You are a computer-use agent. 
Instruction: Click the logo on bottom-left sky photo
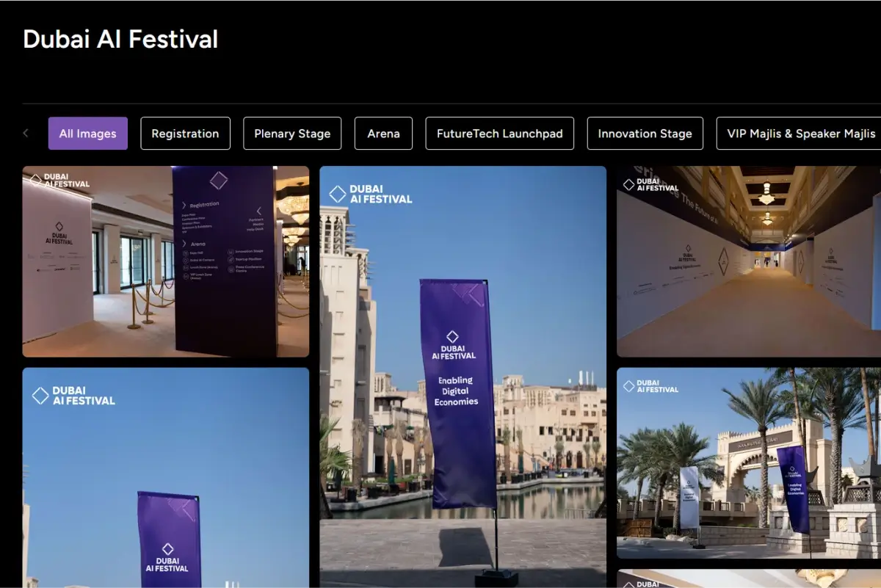[x=73, y=396]
